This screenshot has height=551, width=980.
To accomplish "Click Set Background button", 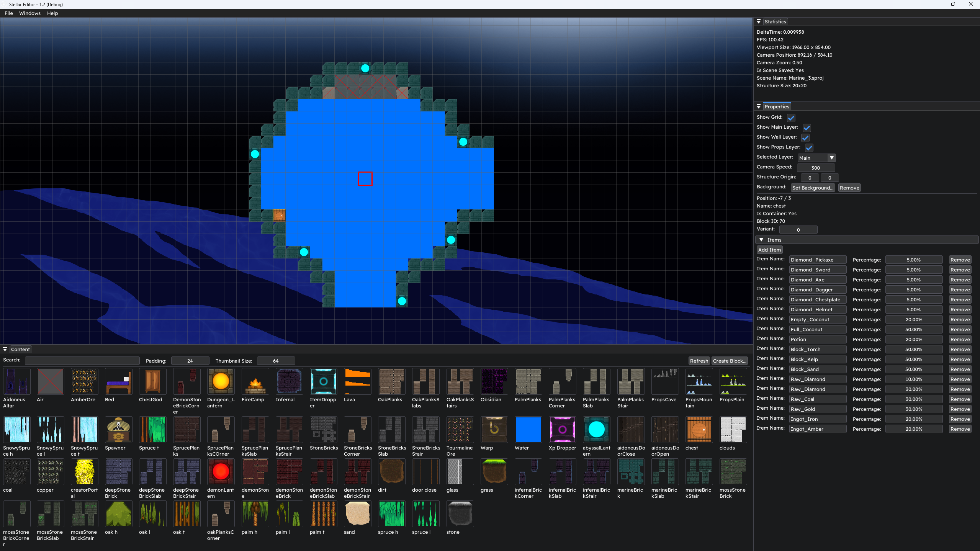I will point(813,188).
